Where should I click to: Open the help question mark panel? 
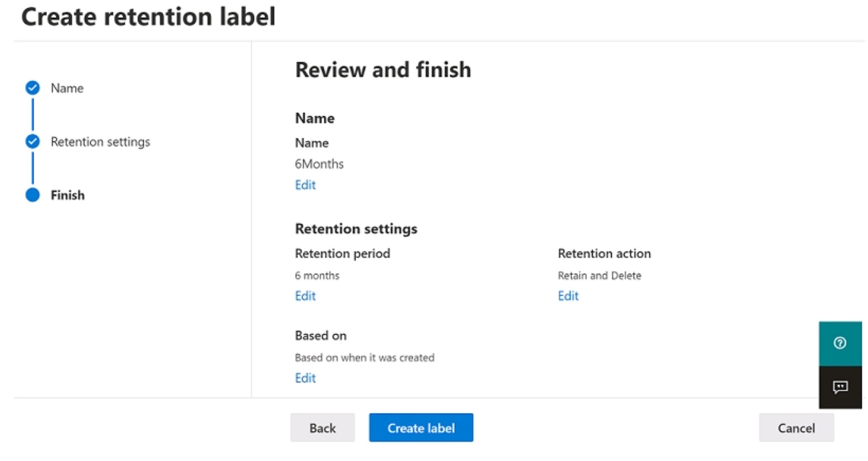pyautogui.click(x=839, y=343)
